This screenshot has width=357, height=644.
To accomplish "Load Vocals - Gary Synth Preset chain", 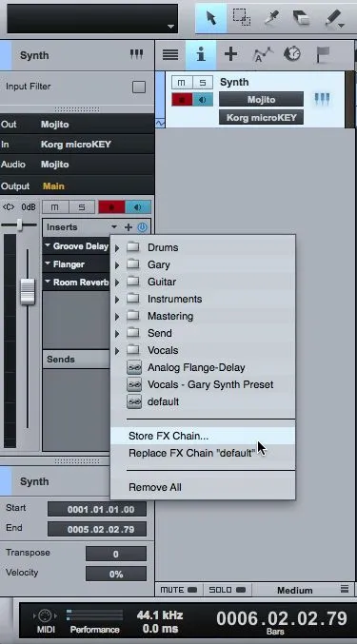I will pyautogui.click(x=203, y=385).
